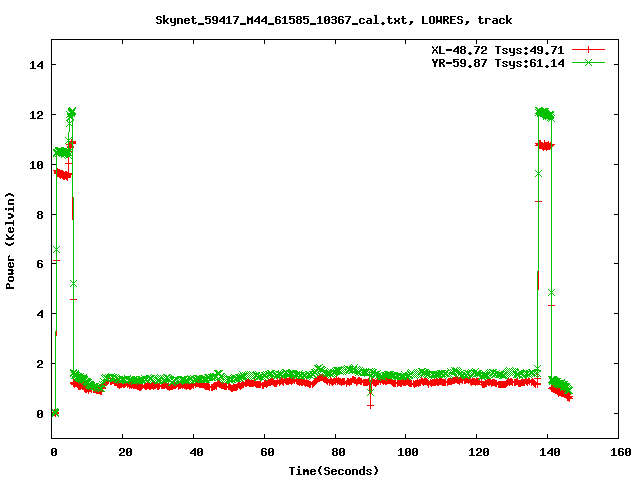Click y-axis tick label 4
Viewport: 640px width, 480px height.
tap(40, 314)
